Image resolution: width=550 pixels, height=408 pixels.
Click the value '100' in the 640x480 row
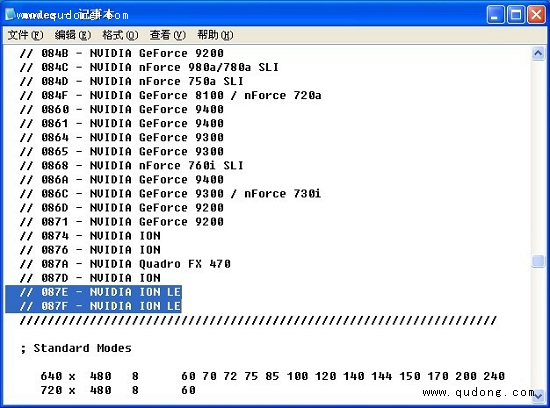point(297,376)
